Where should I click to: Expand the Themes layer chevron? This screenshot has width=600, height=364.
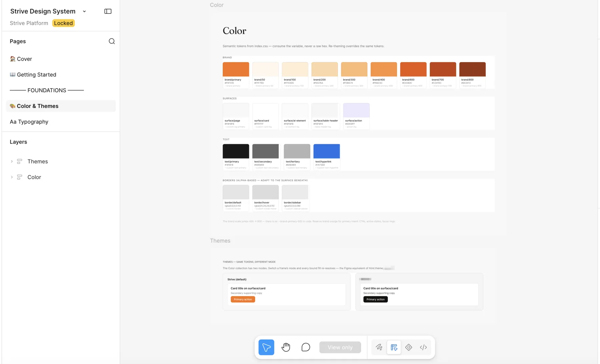12,161
